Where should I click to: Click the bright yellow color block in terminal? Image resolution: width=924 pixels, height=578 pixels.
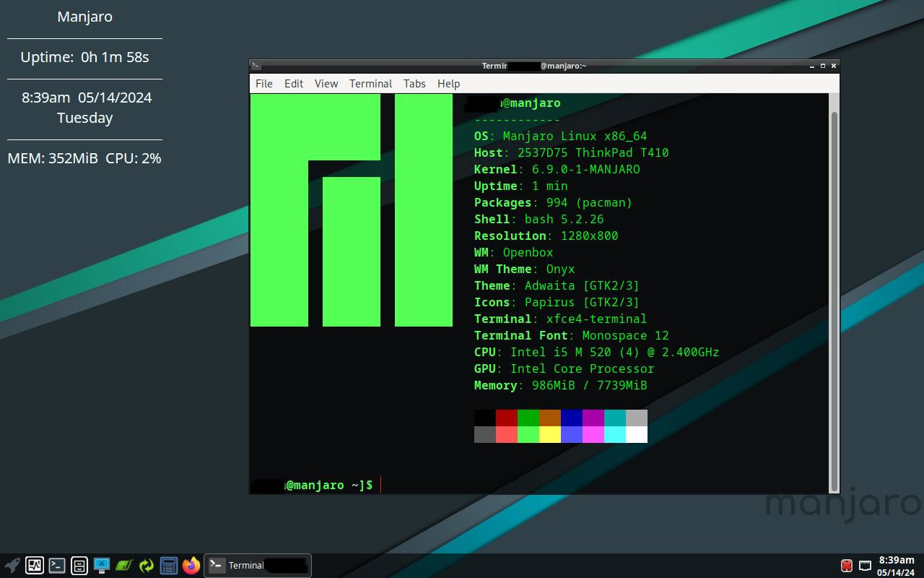click(550, 434)
